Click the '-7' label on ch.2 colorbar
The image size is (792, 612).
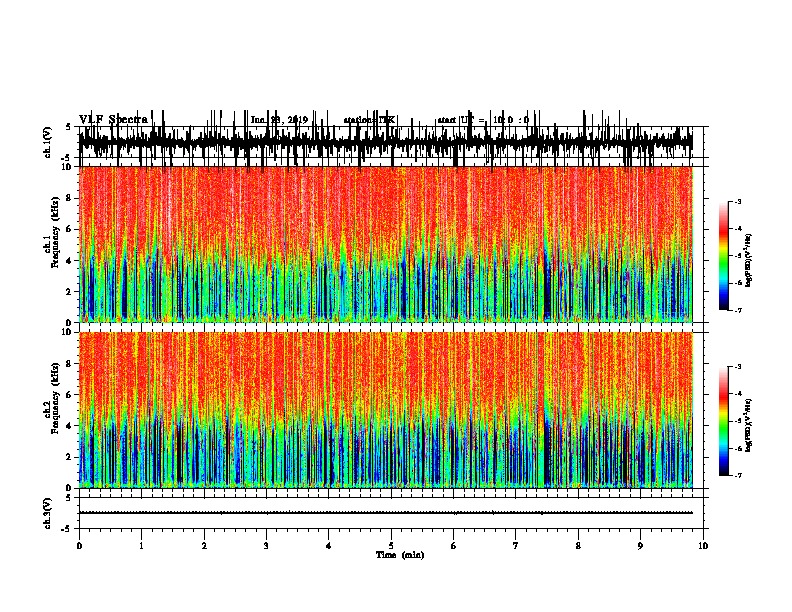tap(738, 475)
